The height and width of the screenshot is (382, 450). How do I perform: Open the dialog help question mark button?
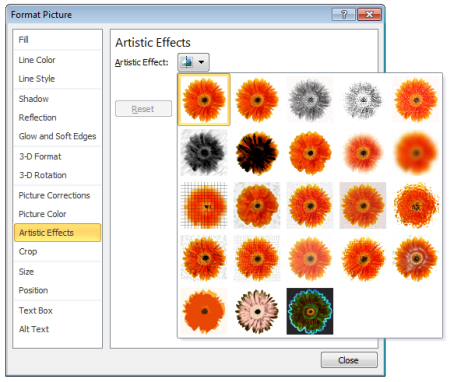pyautogui.click(x=344, y=15)
